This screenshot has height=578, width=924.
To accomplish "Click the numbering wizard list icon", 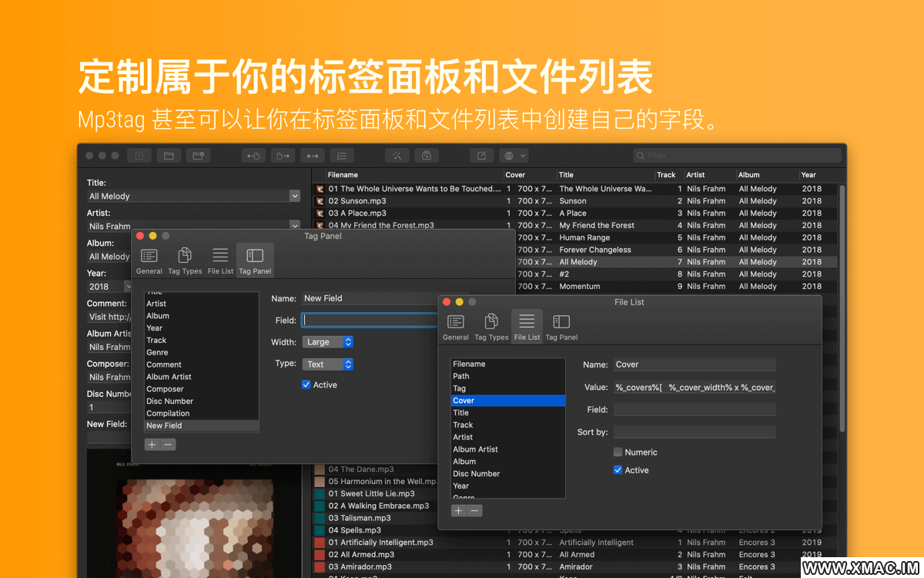I will pyautogui.click(x=342, y=156).
